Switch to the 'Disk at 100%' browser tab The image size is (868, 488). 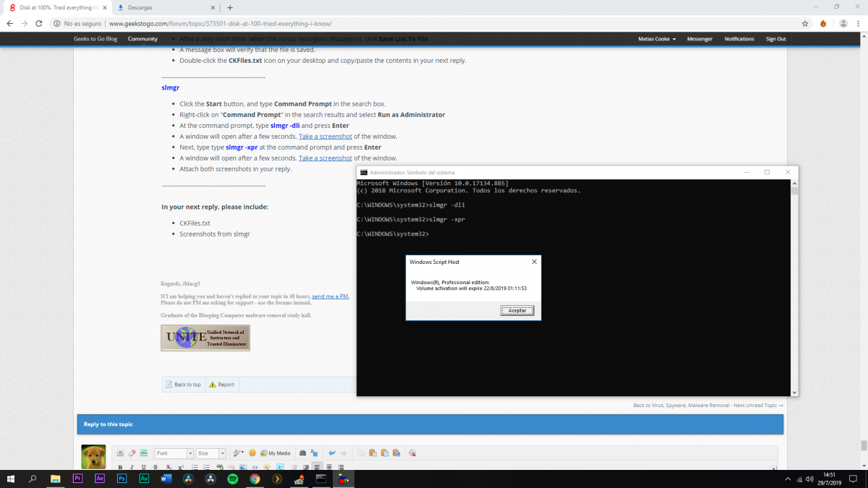56,7
